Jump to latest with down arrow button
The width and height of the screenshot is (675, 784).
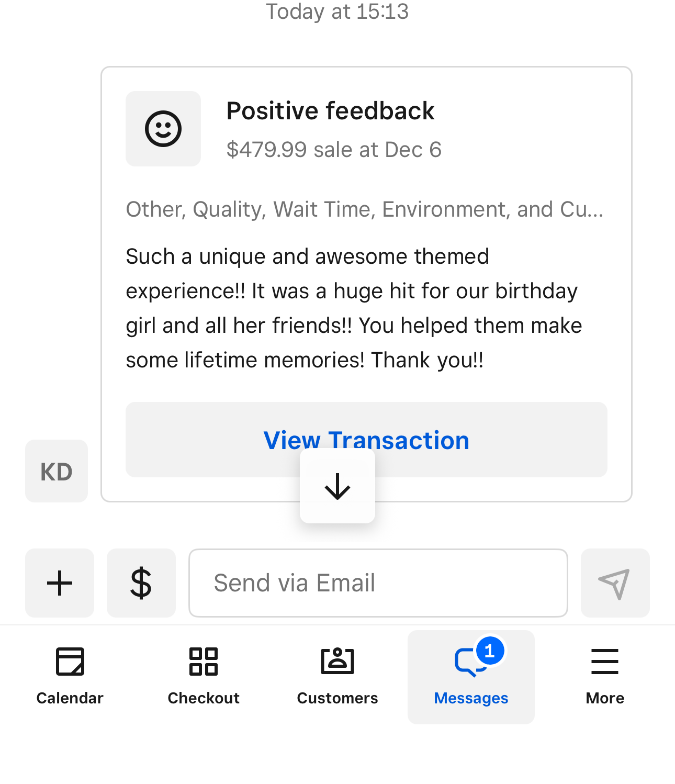coord(337,486)
